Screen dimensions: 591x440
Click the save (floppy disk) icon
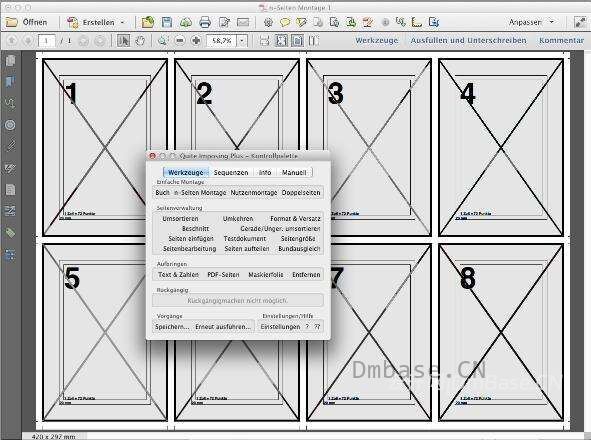pyautogui.click(x=167, y=22)
